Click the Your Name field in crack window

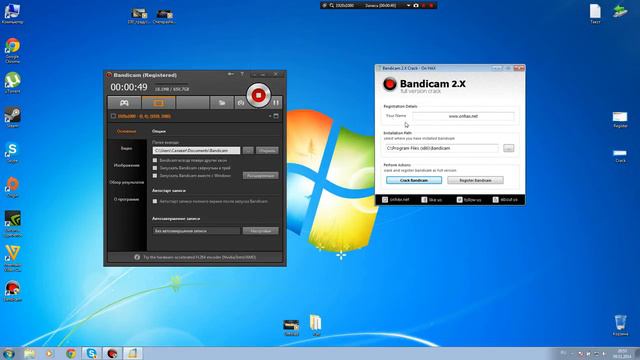coord(463,116)
